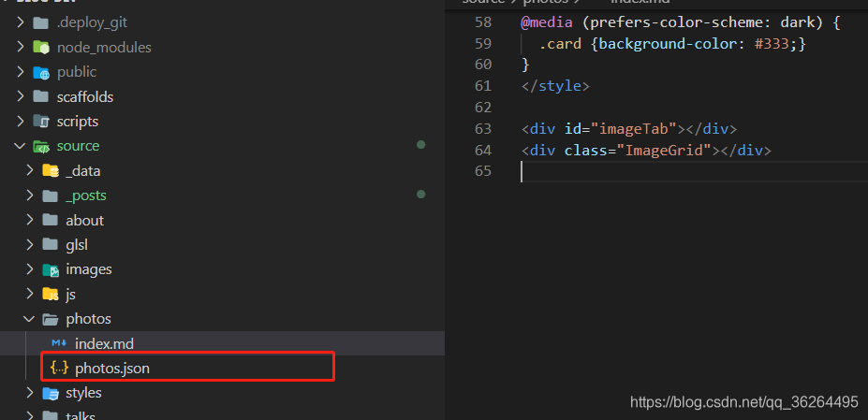The height and width of the screenshot is (420, 868).
Task: Click line number 63 in the gutter
Action: tap(483, 129)
